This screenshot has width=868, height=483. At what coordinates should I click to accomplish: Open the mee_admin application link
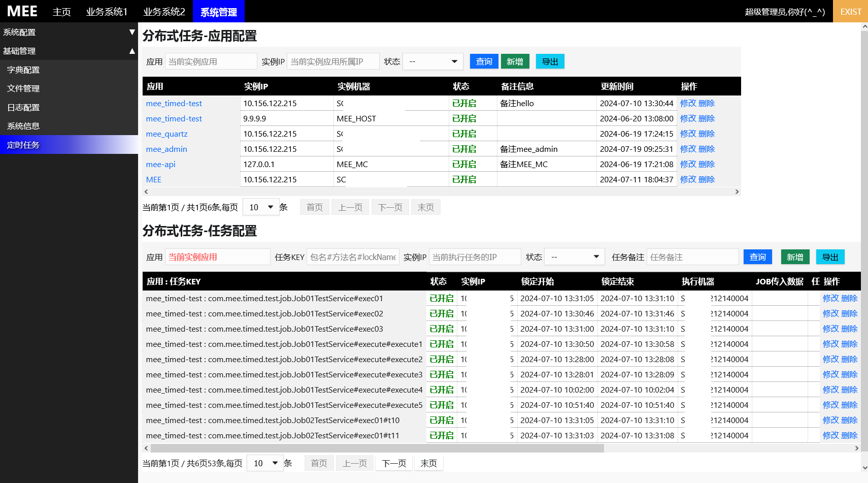point(166,149)
